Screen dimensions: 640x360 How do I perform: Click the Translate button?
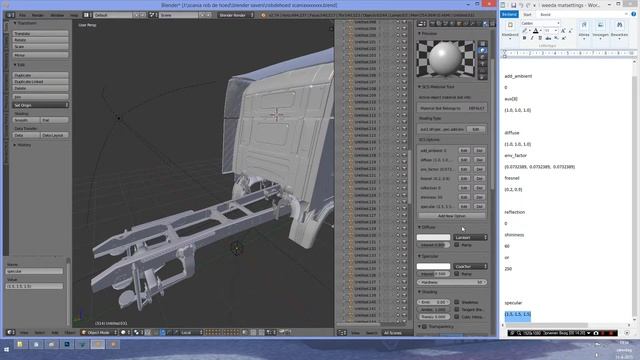click(x=40, y=33)
